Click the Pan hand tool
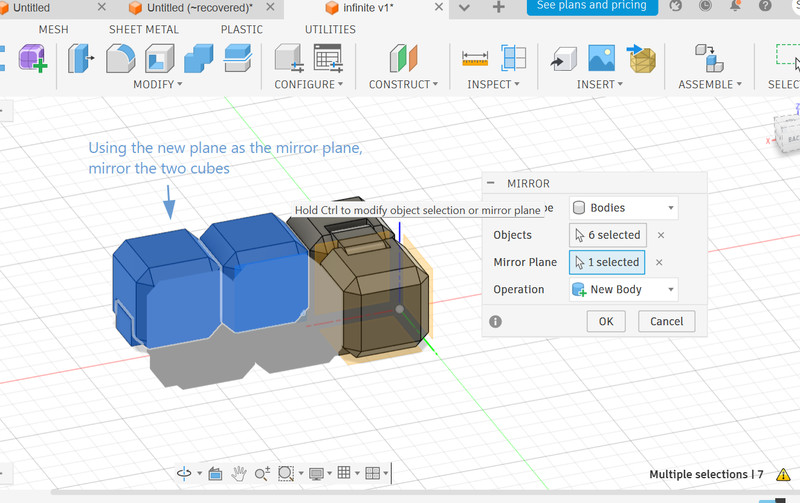800x503 pixels. [x=239, y=473]
